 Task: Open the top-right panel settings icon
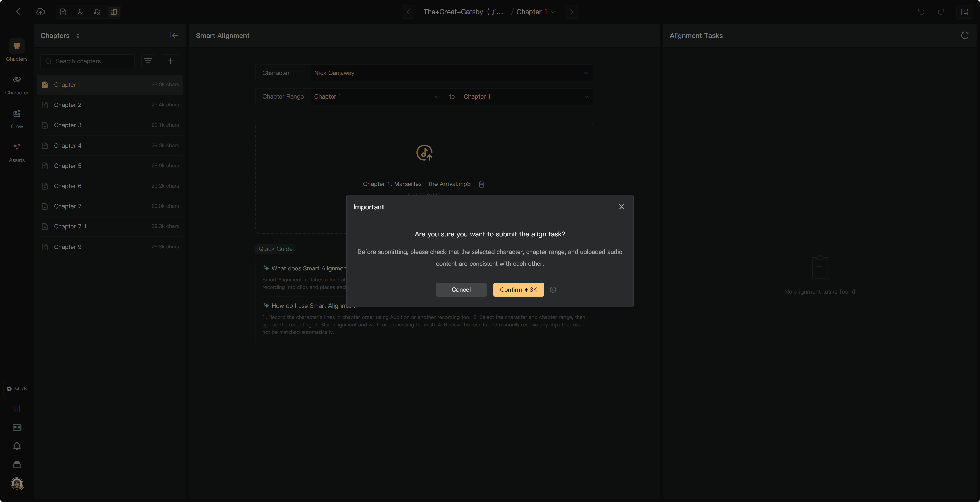pyautogui.click(x=964, y=12)
